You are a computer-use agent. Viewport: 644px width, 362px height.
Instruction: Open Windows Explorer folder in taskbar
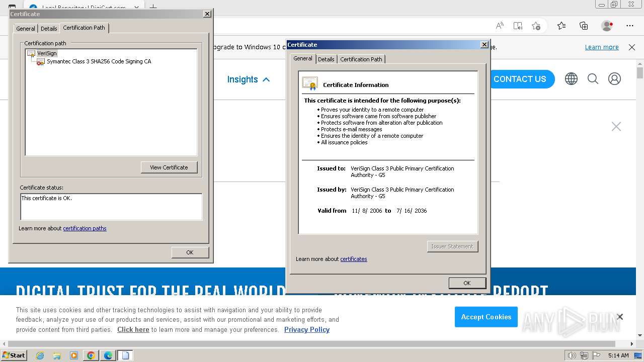[57, 355]
